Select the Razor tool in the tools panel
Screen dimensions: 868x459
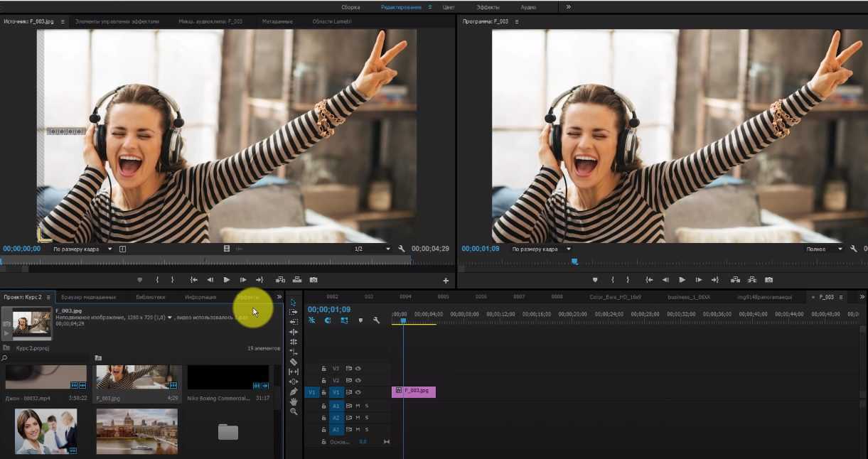[294, 362]
